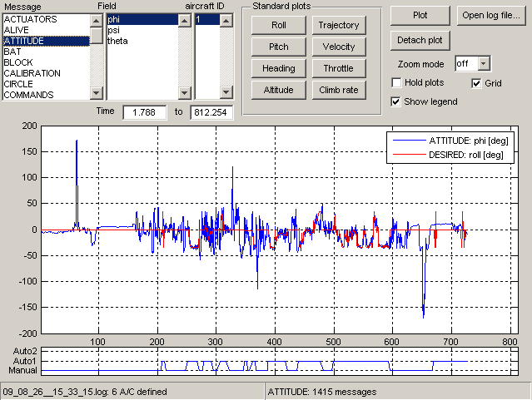Select CALIBRATION in the Message list

click(x=46, y=73)
